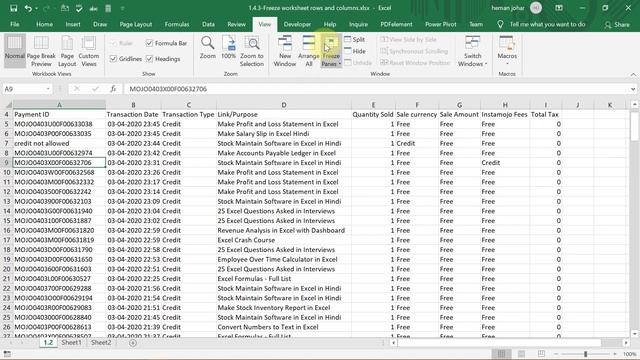Select row 12 header
Viewport: 640px width, 360px height.
click(7, 191)
